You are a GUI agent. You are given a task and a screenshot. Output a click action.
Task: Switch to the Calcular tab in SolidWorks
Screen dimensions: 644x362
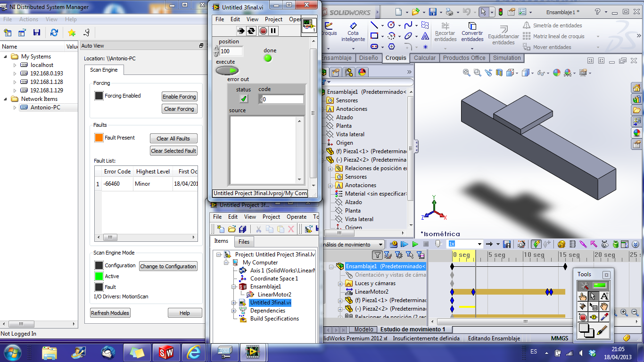425,58
